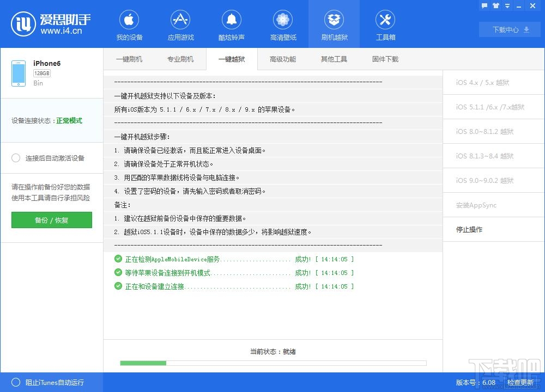Enable 连接后自动激活设备 auto-activation option
This screenshot has height=392, width=545.
[16, 158]
